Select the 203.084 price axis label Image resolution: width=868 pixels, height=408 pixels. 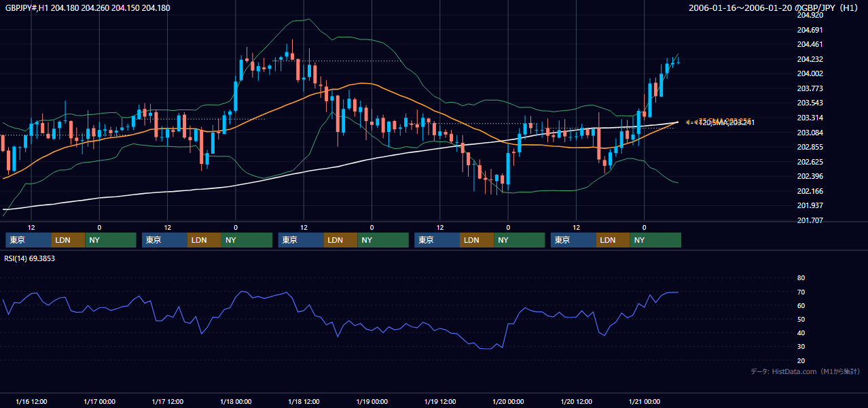pos(810,132)
